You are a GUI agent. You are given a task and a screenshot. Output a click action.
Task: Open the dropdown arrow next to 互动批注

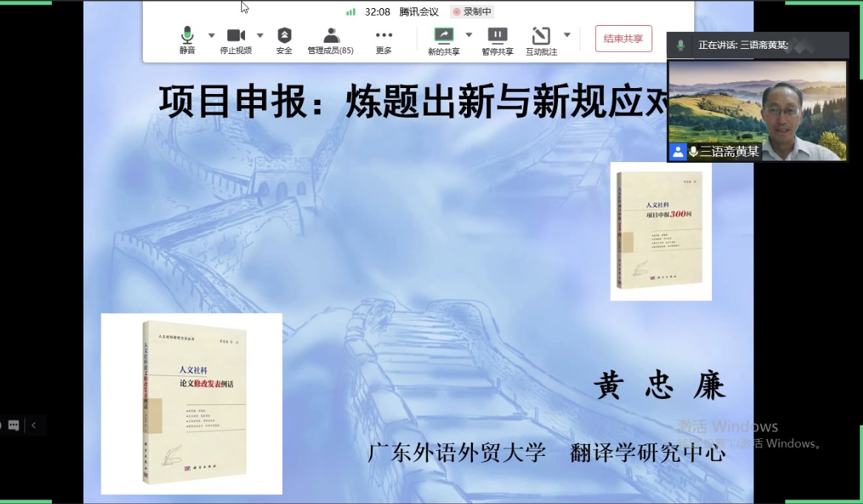[567, 35]
